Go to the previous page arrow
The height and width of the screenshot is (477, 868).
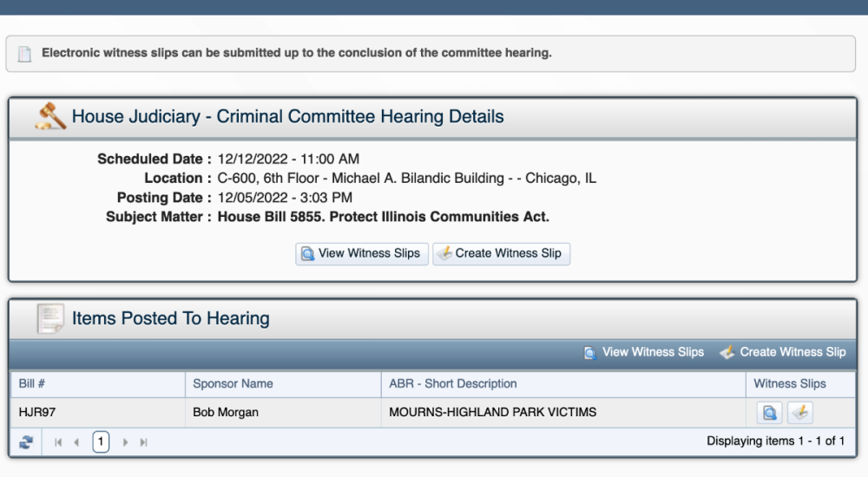coord(76,442)
